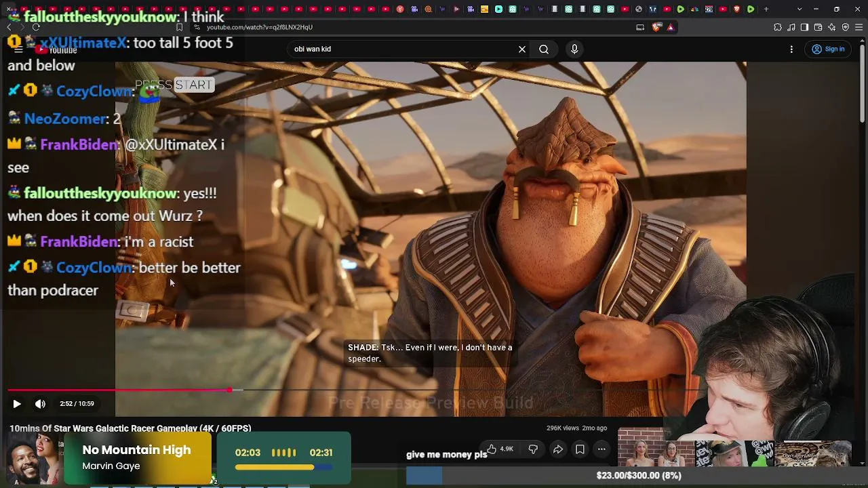The width and height of the screenshot is (868, 488).
Task: Mute the video volume
Action: 40,404
